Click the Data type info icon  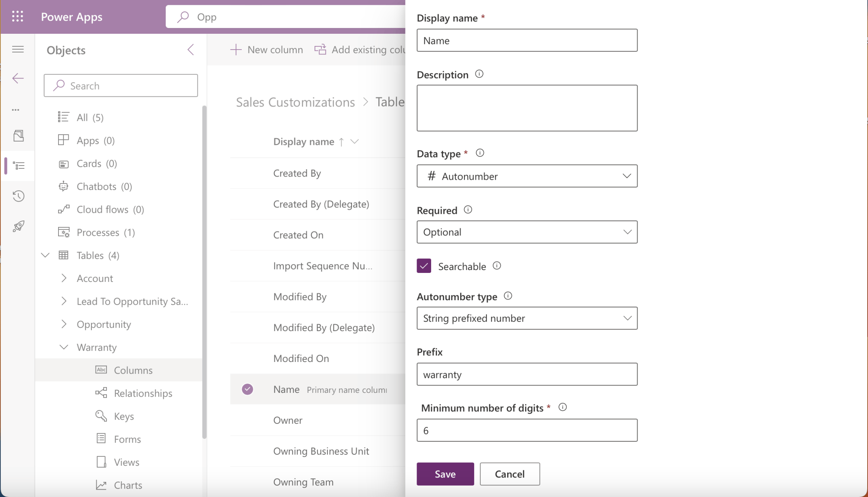tap(480, 153)
